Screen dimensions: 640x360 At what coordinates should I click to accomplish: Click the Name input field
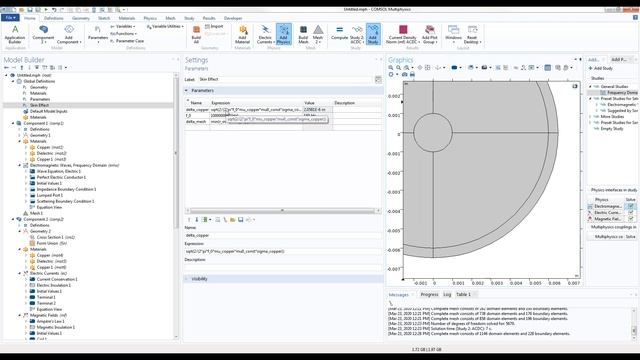(283, 236)
